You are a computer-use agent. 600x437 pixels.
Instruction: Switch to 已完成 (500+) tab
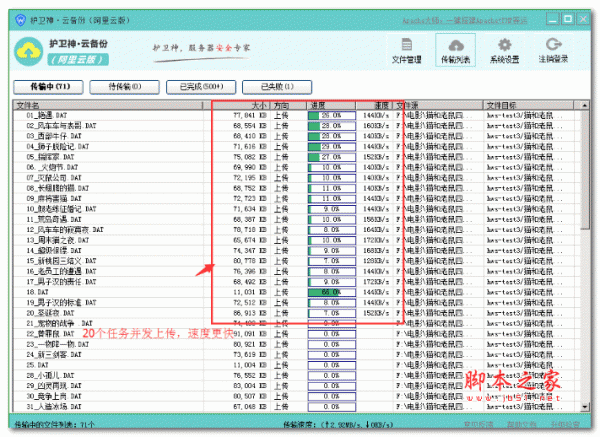(x=201, y=87)
